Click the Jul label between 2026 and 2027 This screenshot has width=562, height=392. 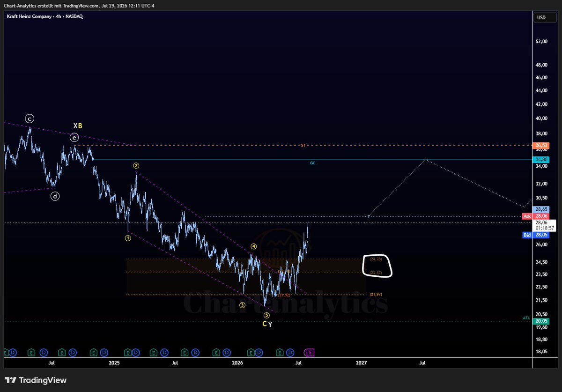298,362
